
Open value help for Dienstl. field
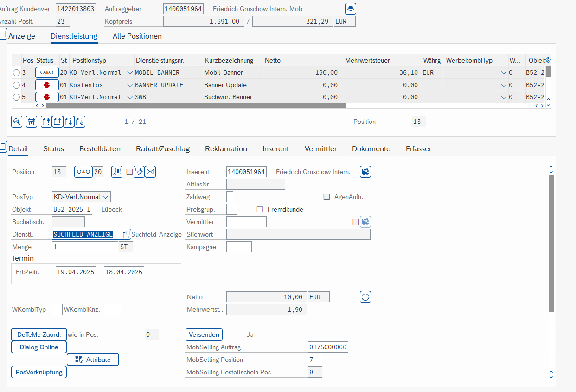126,234
